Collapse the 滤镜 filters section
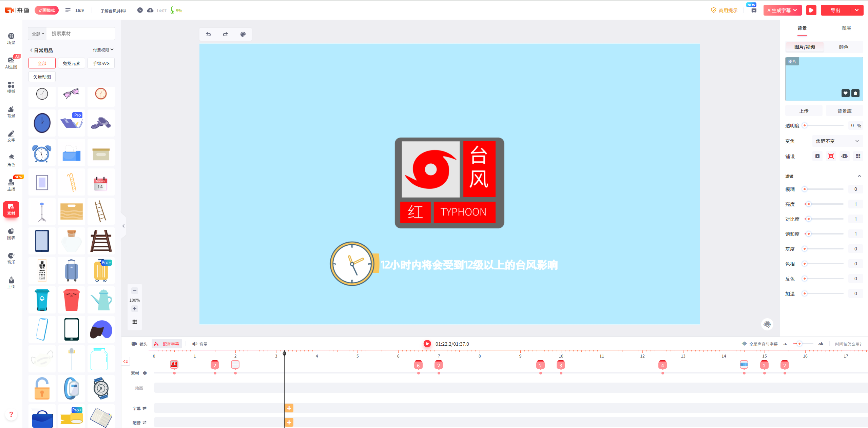Image resolution: width=868 pixels, height=428 pixels. click(x=860, y=176)
